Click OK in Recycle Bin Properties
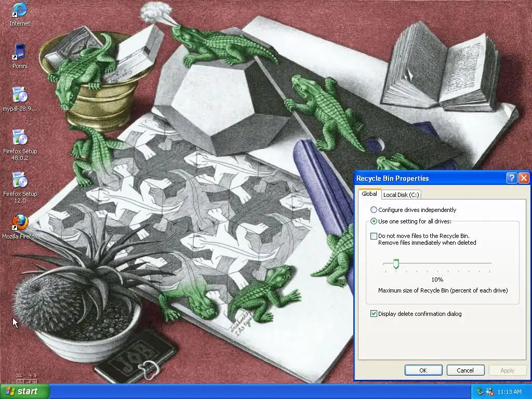Viewport: 532px width, 399px height. (423, 370)
